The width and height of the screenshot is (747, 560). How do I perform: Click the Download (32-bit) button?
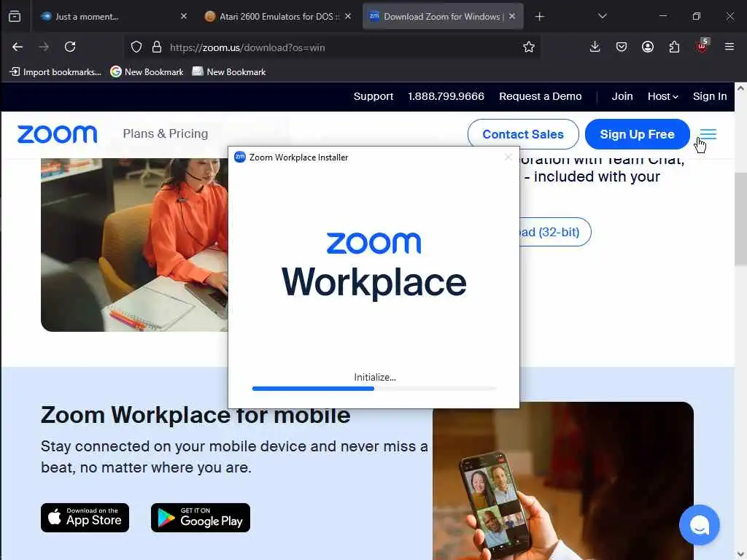pos(554,232)
